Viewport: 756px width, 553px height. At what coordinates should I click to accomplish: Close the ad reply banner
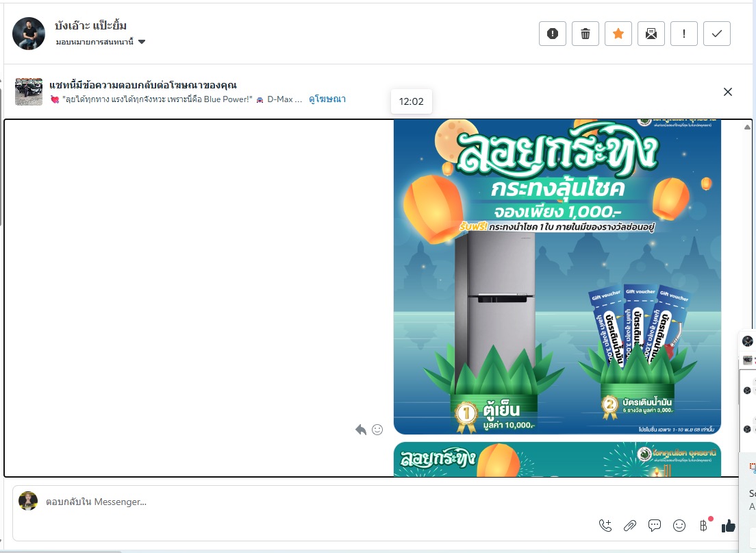pos(728,92)
